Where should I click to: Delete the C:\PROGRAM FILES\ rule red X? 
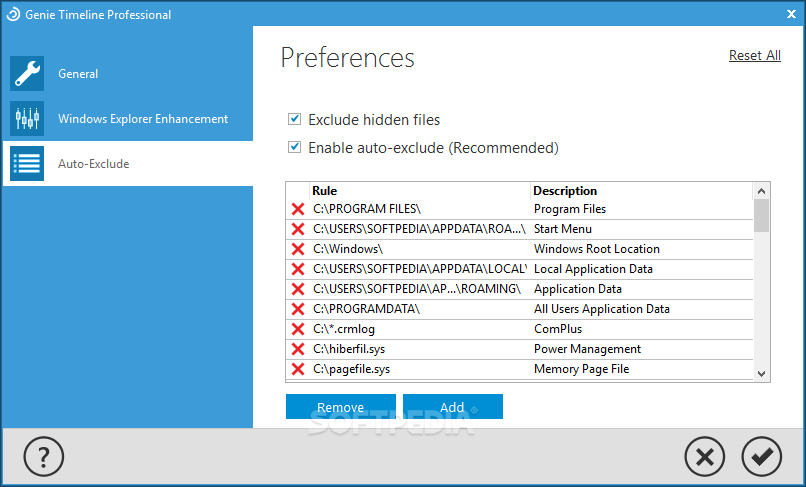point(298,209)
